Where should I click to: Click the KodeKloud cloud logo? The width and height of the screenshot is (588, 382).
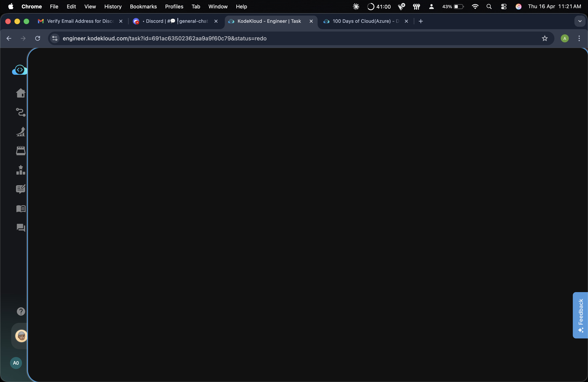click(x=20, y=70)
